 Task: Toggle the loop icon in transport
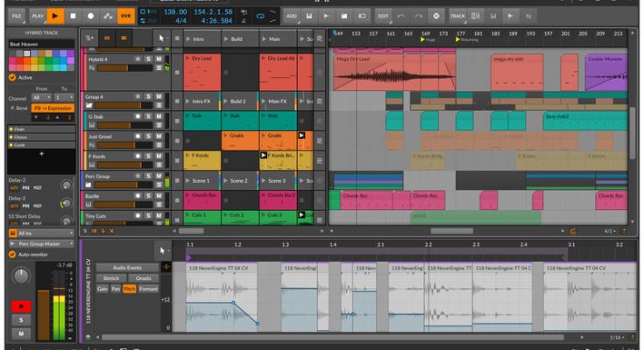tap(261, 16)
